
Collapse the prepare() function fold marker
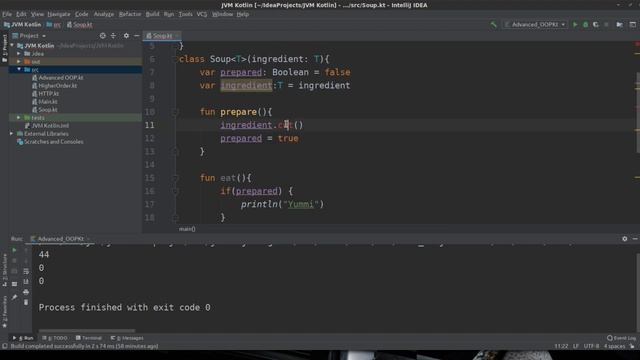[x=175, y=112]
